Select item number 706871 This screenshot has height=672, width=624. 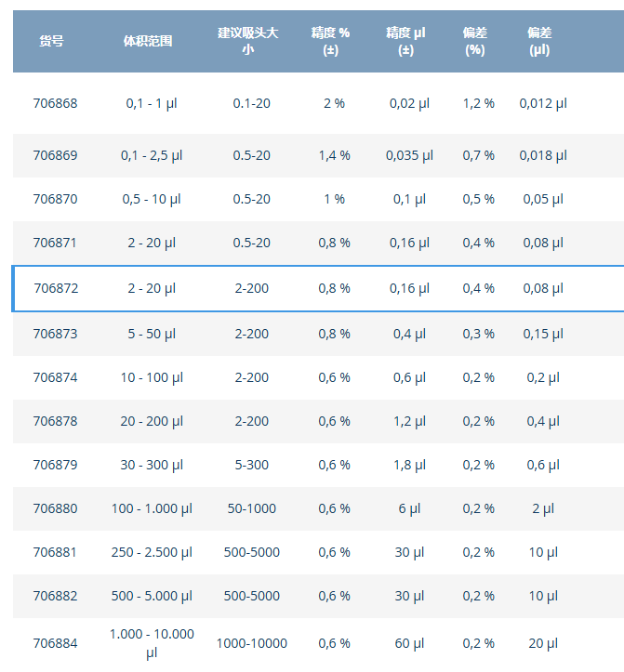[x=55, y=243]
